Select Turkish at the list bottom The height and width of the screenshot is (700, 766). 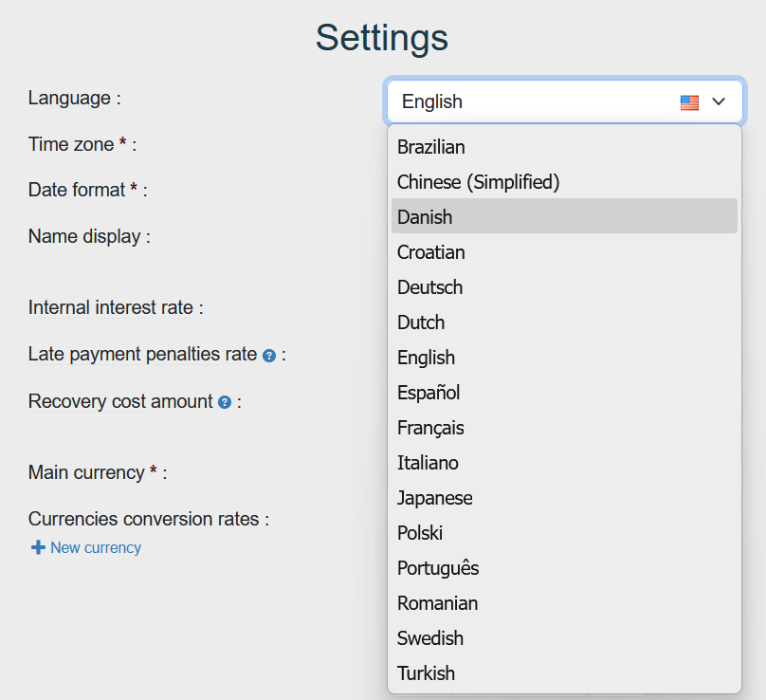click(427, 673)
